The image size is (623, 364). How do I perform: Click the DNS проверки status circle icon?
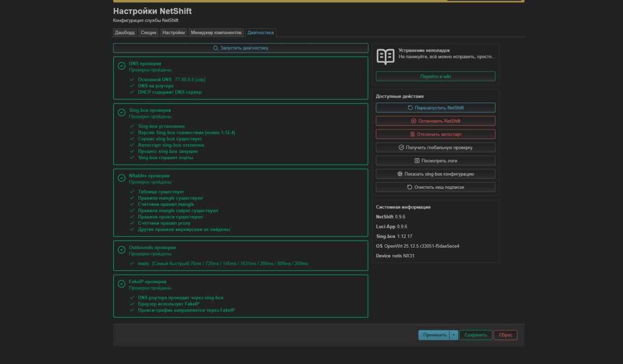pyautogui.click(x=122, y=66)
